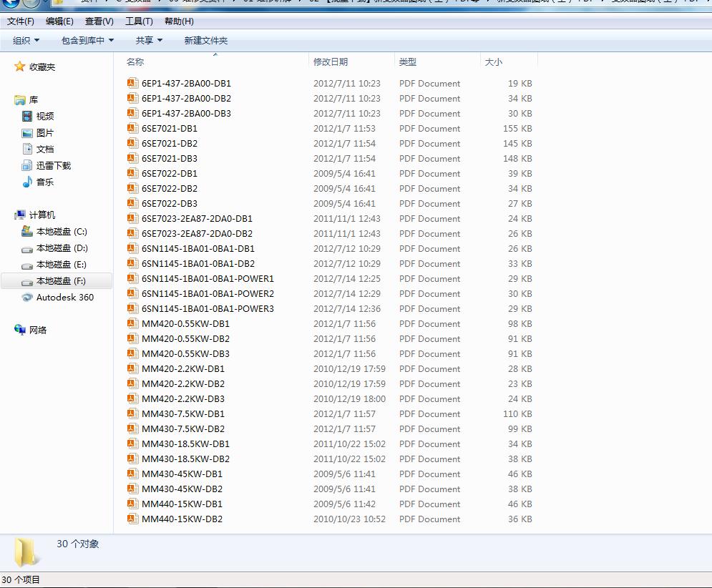Viewport: 712px width, 588px height.
Task: Sort by the 大小 column header
Action: tap(494, 62)
